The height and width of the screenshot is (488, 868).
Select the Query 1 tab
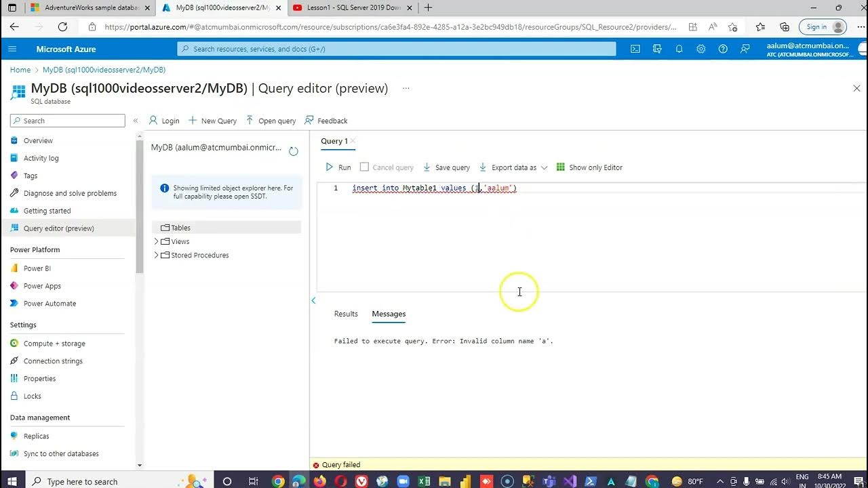(334, 141)
